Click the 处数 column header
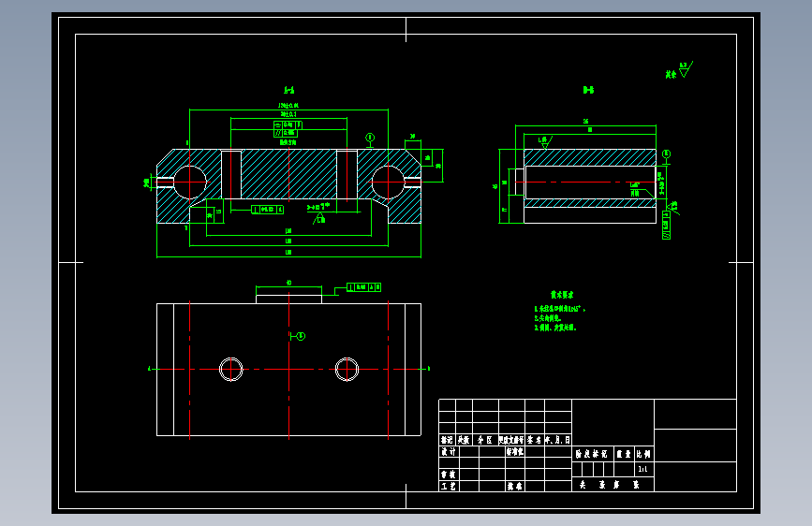Screen dimensions: 812x526 click(464, 440)
